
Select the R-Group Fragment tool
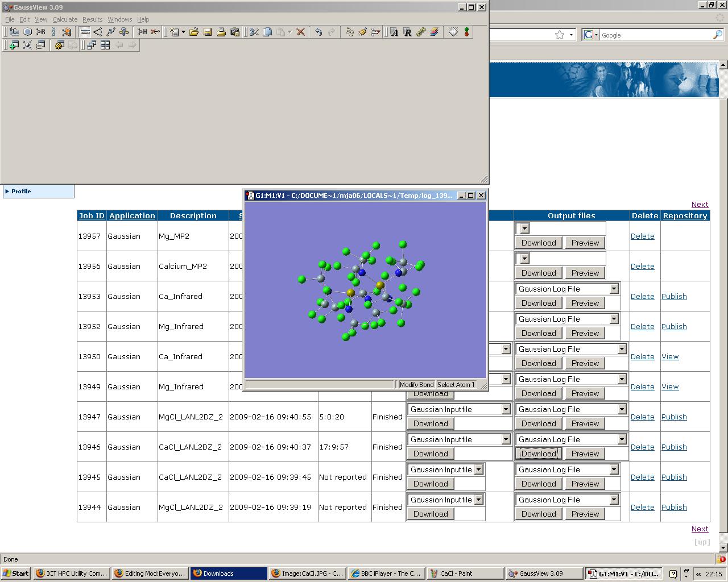point(40,32)
